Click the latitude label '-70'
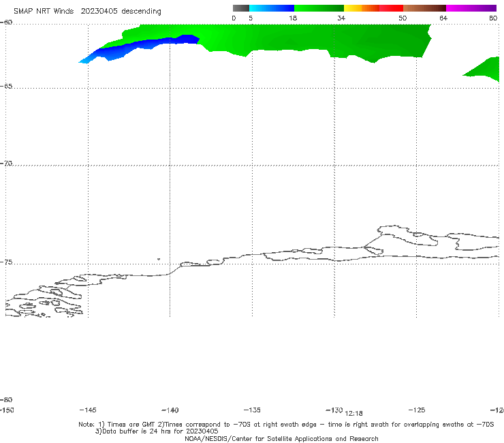Image resolution: width=504 pixels, height=443 pixels. click(x=6, y=164)
